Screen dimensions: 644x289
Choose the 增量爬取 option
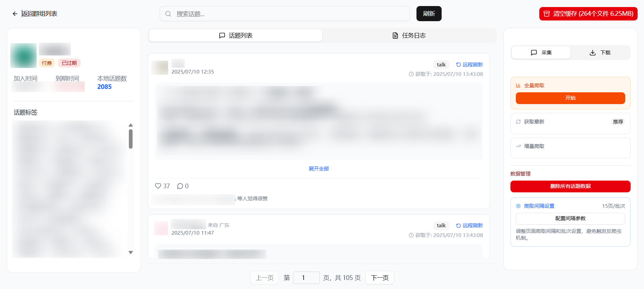[x=570, y=148]
